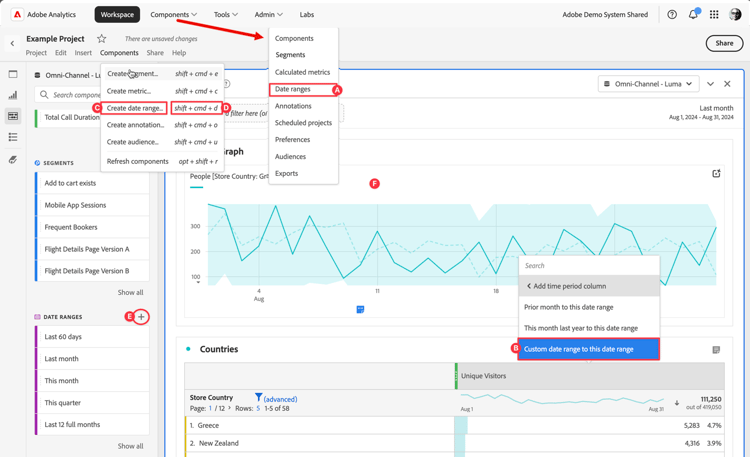This screenshot has height=457, width=750.
Task: Add a date range with plus icon
Action: coord(141,317)
